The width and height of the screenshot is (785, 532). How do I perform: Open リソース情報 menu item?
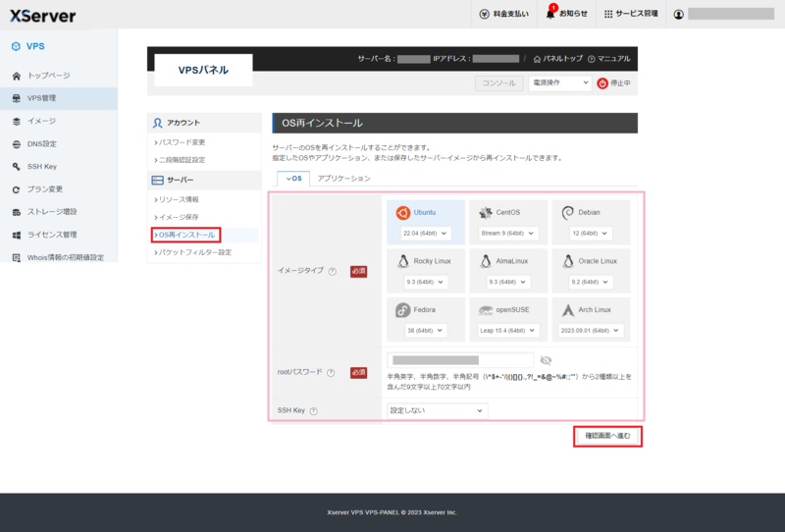click(177, 199)
